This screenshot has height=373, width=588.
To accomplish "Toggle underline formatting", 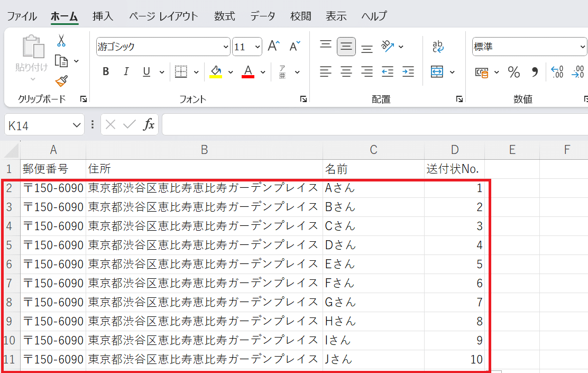I will [x=146, y=71].
